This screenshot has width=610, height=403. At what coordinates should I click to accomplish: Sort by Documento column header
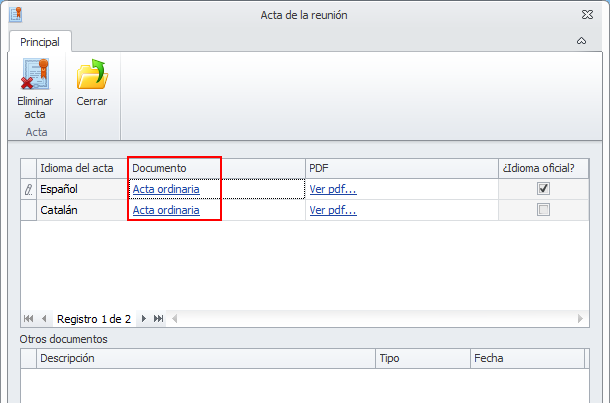click(x=217, y=168)
